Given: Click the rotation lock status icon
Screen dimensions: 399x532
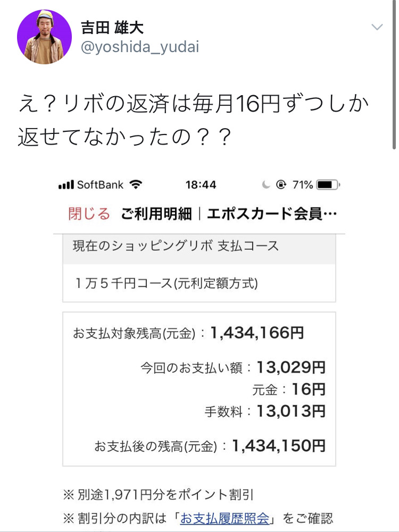Looking at the screenshot, I should coord(281,185).
